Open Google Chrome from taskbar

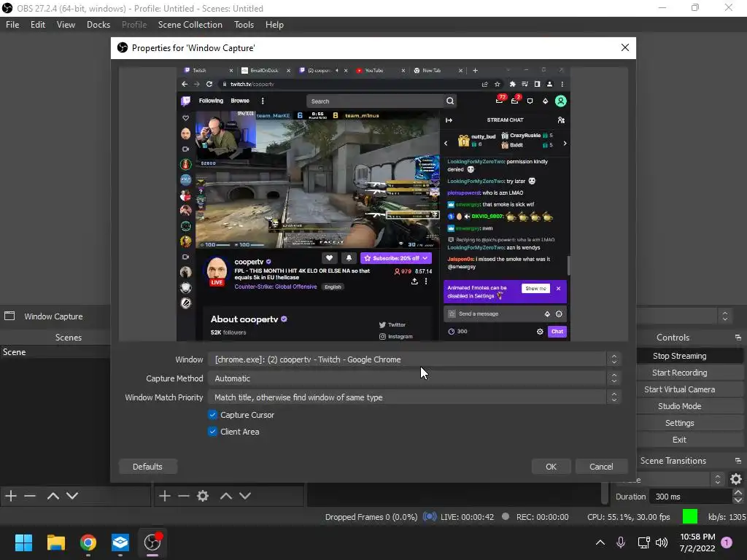[88, 542]
